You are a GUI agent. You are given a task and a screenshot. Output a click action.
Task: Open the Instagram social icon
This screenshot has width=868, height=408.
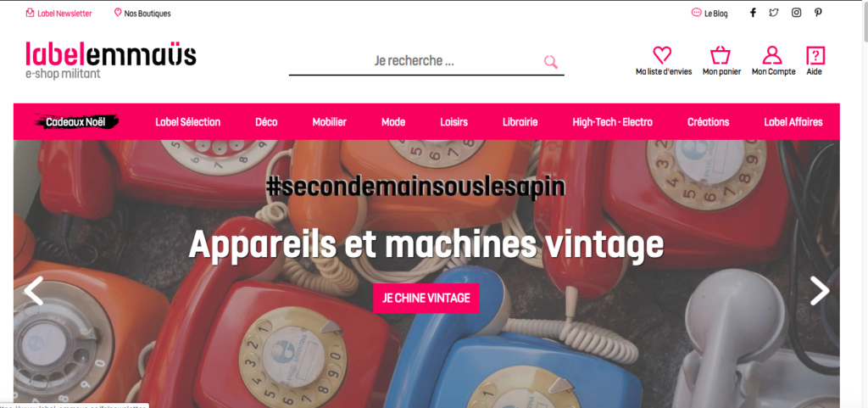796,13
